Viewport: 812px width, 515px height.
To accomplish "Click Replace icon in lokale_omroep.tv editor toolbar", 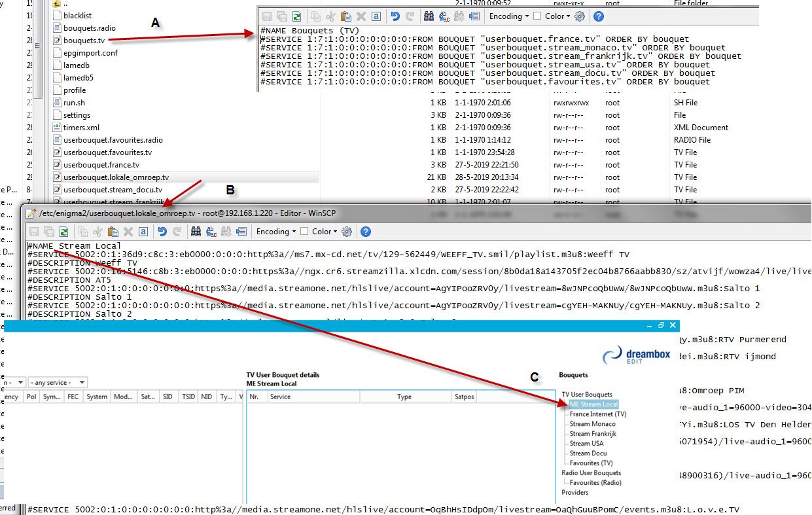I will coord(211,231).
